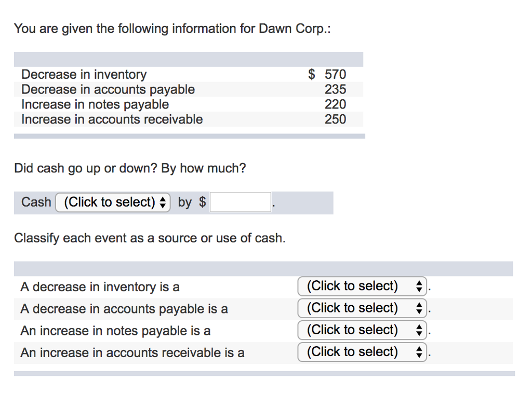
Task: Click the arrows icon on accounts receivable selector
Action: pos(418,352)
